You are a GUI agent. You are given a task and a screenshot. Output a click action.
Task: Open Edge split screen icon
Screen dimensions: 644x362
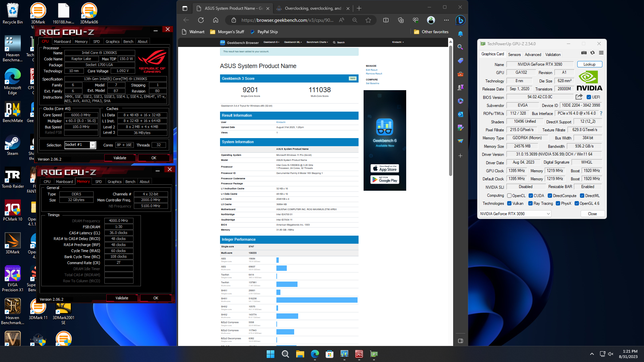[x=386, y=20]
